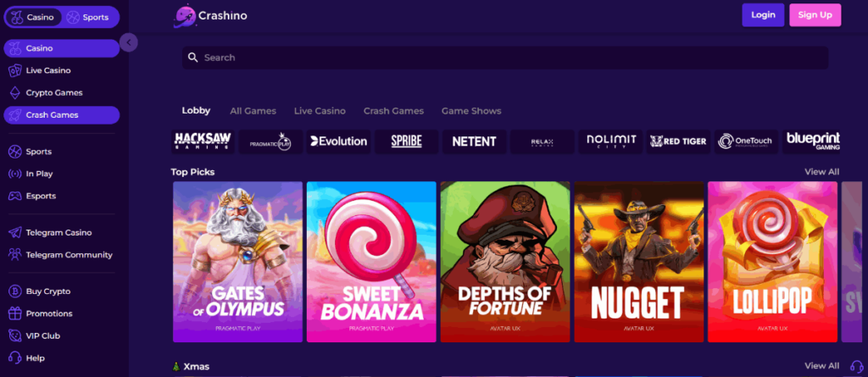Click the VIP Club badge icon
The height and width of the screenshot is (377, 868).
[15, 335]
